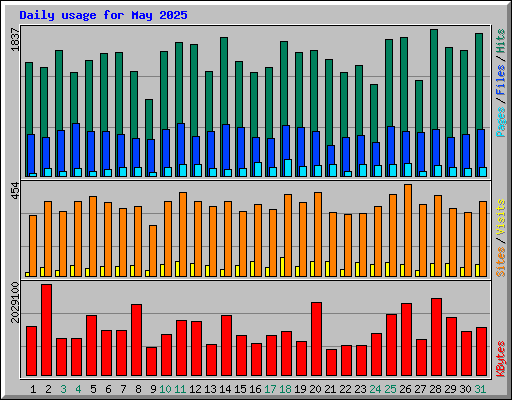The width and height of the screenshot is (512, 400).
Task: Click green day 4 label
Action: [78, 389]
